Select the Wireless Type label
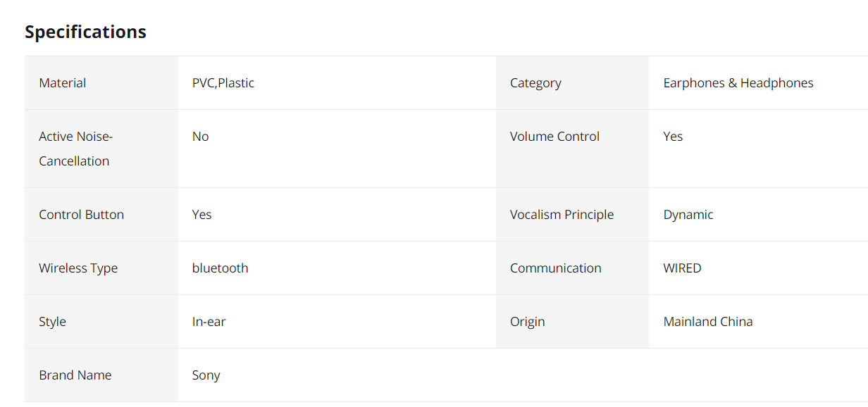Screen dimensions: 868x407 pos(78,268)
